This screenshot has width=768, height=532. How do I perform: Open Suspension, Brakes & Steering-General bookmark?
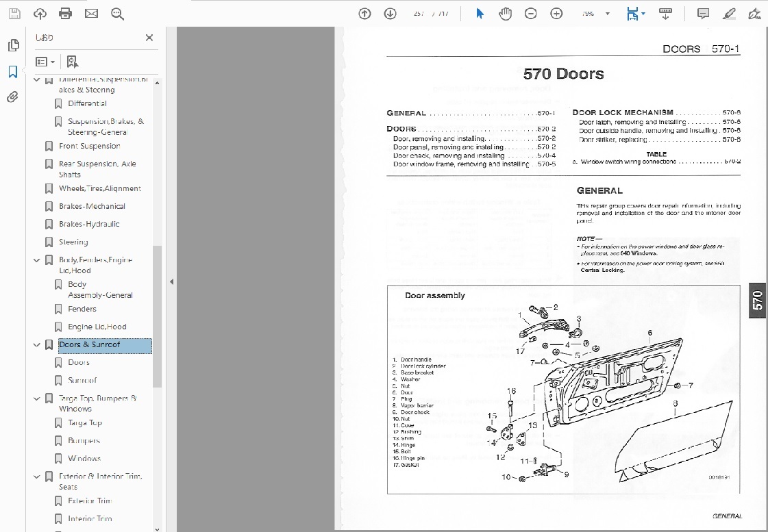106,126
